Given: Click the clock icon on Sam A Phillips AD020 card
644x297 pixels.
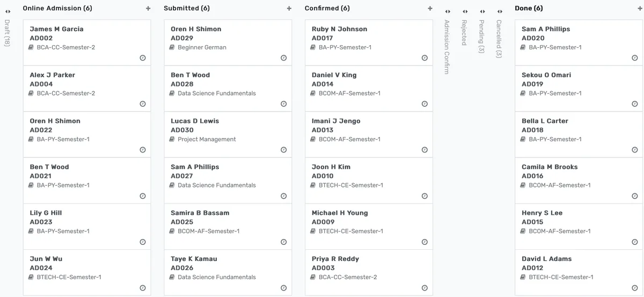Looking at the screenshot, I should (635, 58).
